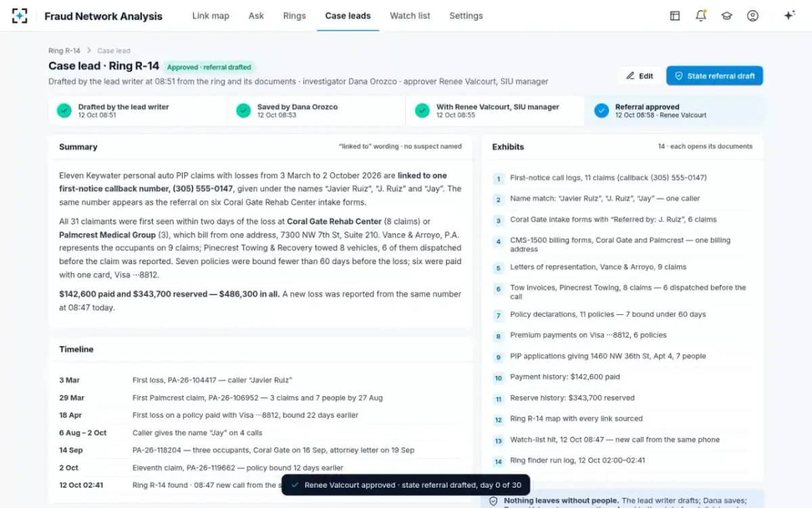Open exhibit number 10 badge
The image size is (812, 508).
click(499, 379)
